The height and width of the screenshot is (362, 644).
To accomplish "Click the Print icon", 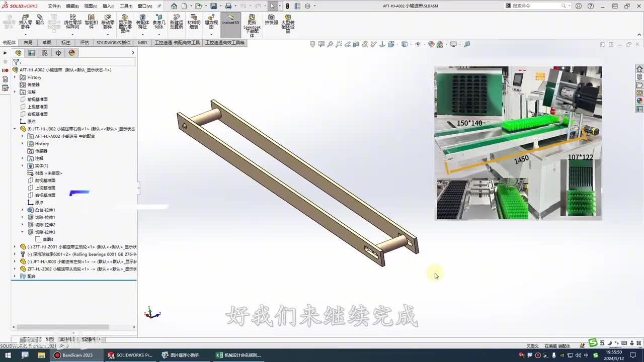I will [x=228, y=6].
